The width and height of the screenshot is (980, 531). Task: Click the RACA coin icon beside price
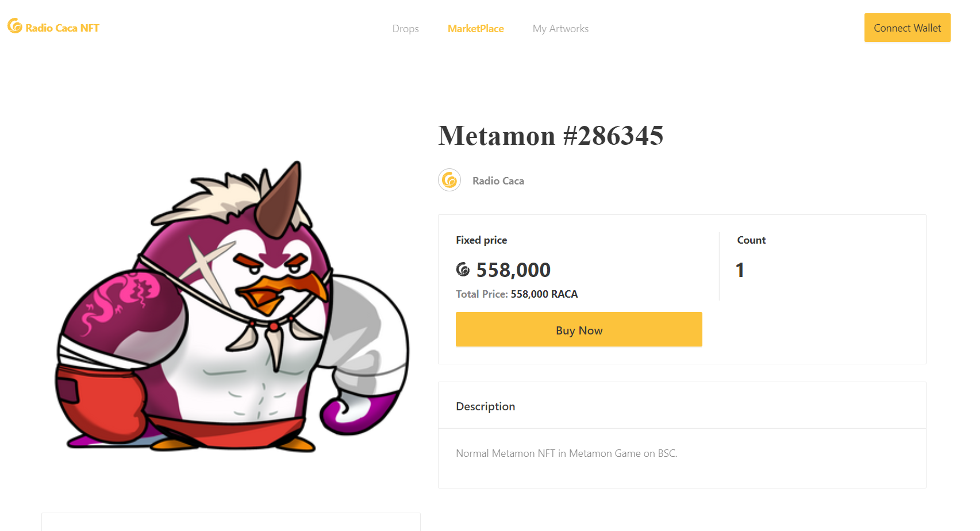[x=463, y=270]
